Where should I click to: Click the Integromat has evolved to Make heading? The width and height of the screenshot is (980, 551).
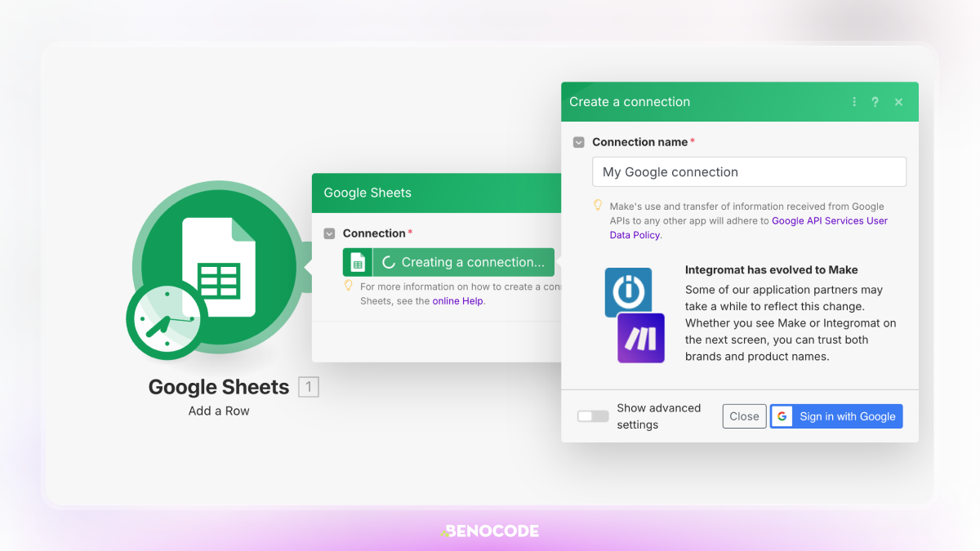[772, 269]
